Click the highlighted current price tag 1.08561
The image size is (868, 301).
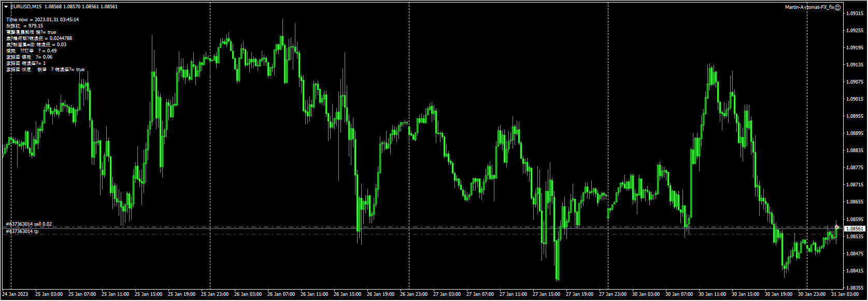point(855,229)
